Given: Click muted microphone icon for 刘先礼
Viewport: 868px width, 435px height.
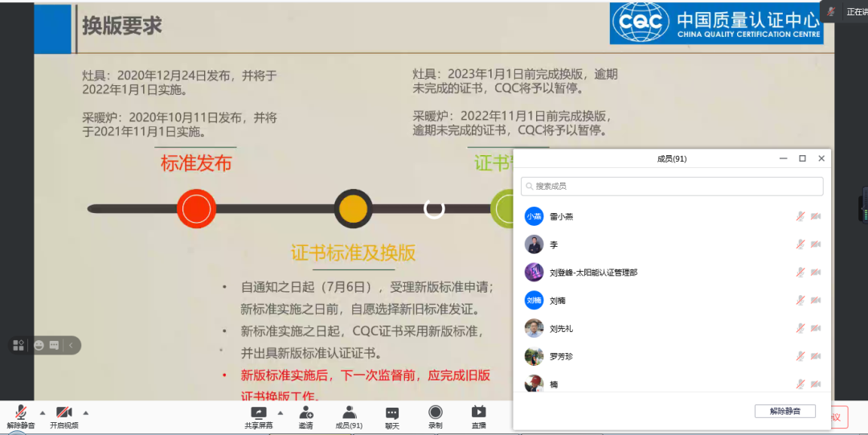Looking at the screenshot, I should pyautogui.click(x=800, y=328).
